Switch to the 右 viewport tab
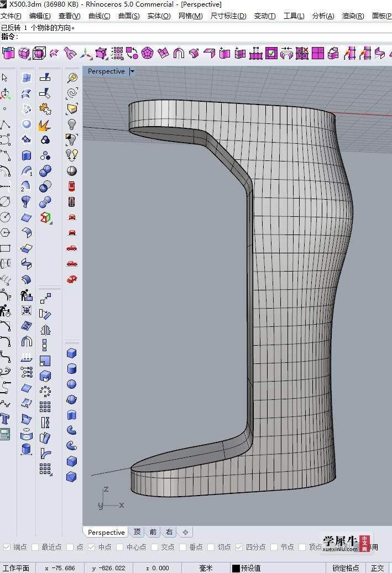Image resolution: width=392 pixels, height=573 pixels. tap(169, 532)
